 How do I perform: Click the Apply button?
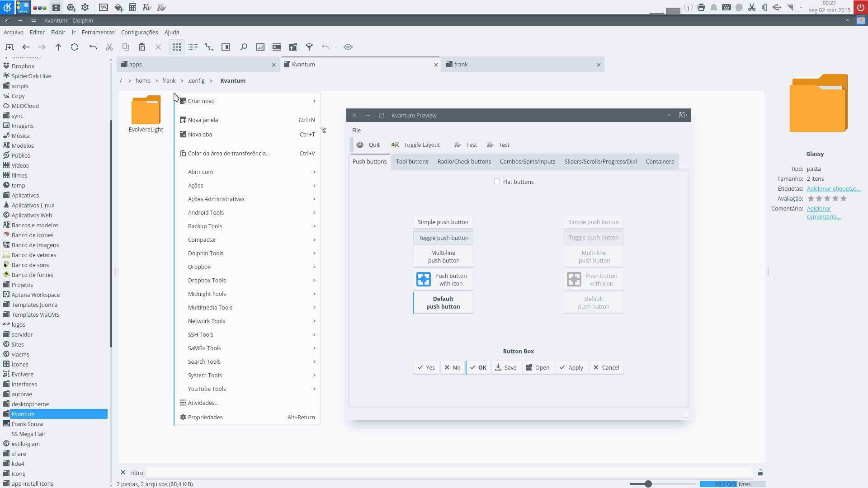571,367
